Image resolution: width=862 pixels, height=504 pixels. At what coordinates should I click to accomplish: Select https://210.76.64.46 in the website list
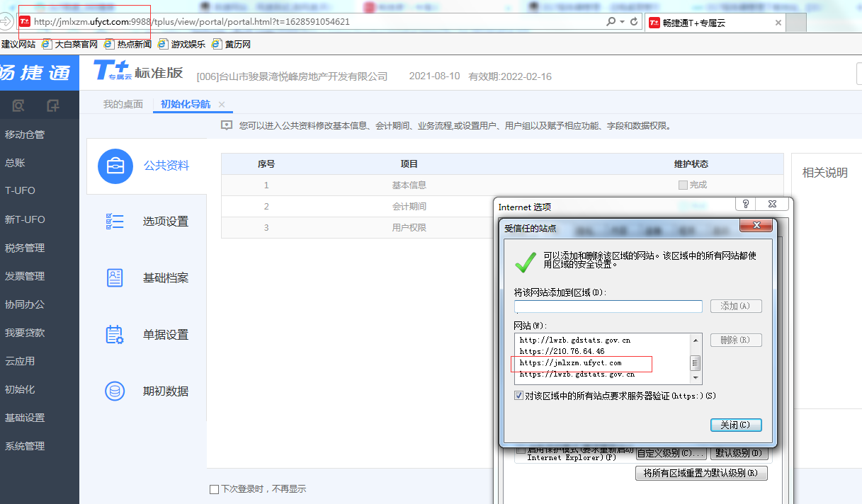click(562, 352)
